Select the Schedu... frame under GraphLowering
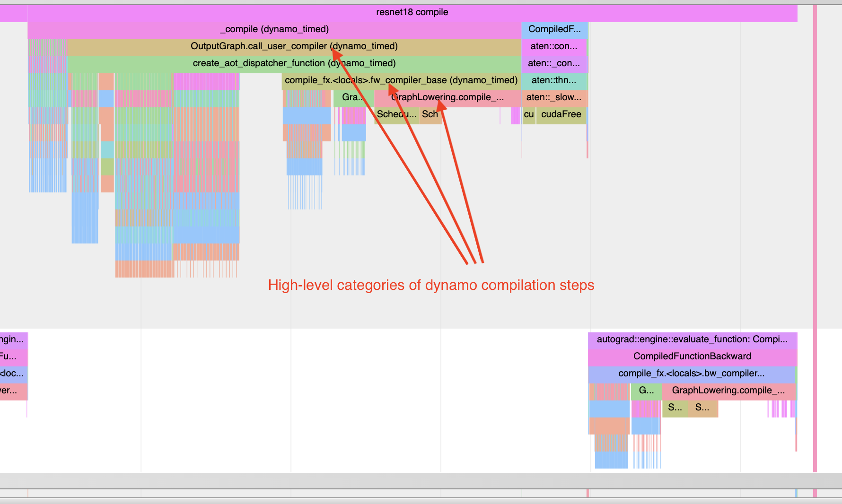842x504 pixels. coord(396,114)
